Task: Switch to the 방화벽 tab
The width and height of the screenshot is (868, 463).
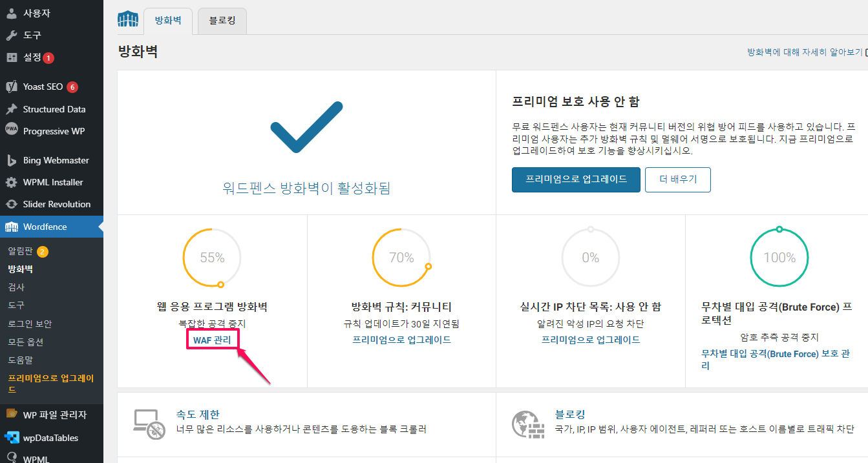Action: tap(168, 21)
